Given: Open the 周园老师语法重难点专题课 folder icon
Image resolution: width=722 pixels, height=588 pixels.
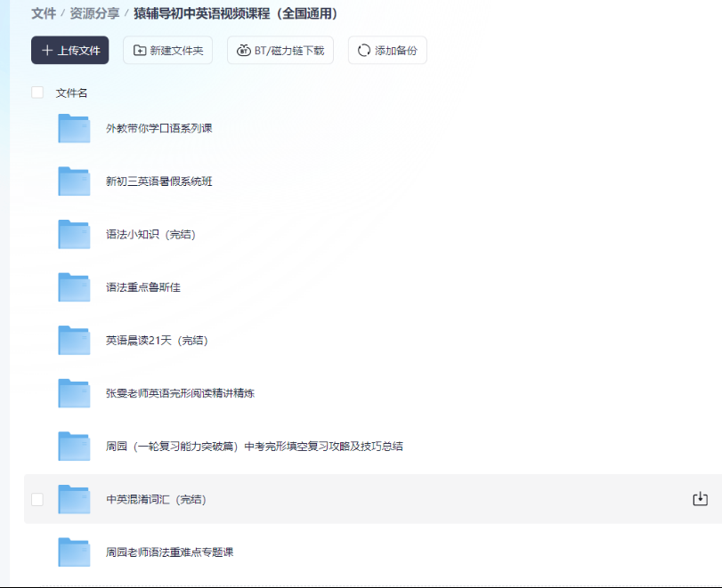Looking at the screenshot, I should click(74, 552).
